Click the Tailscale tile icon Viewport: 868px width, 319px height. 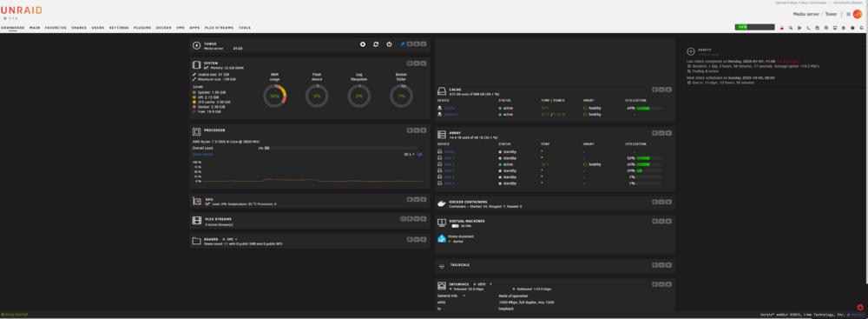(441, 266)
